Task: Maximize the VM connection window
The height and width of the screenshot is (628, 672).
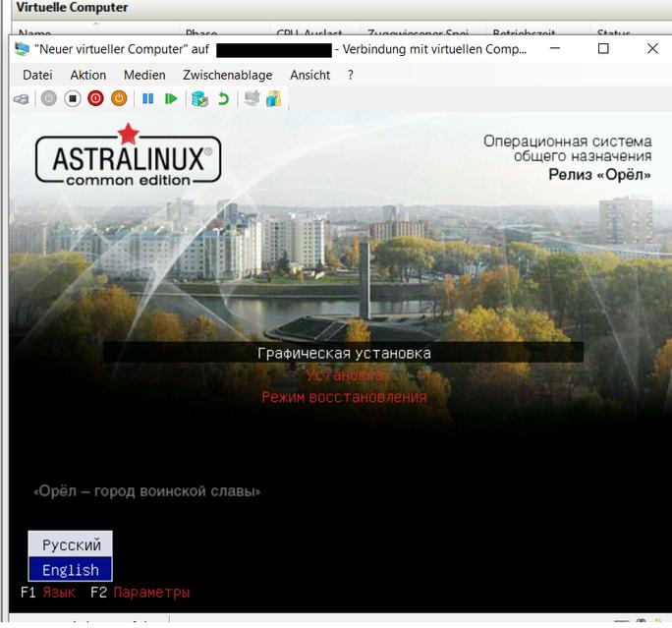Action: point(603,48)
